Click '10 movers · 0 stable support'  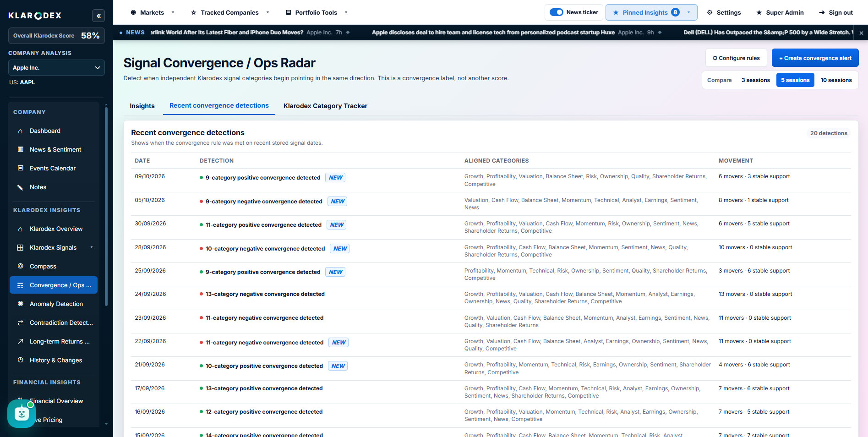[755, 247]
